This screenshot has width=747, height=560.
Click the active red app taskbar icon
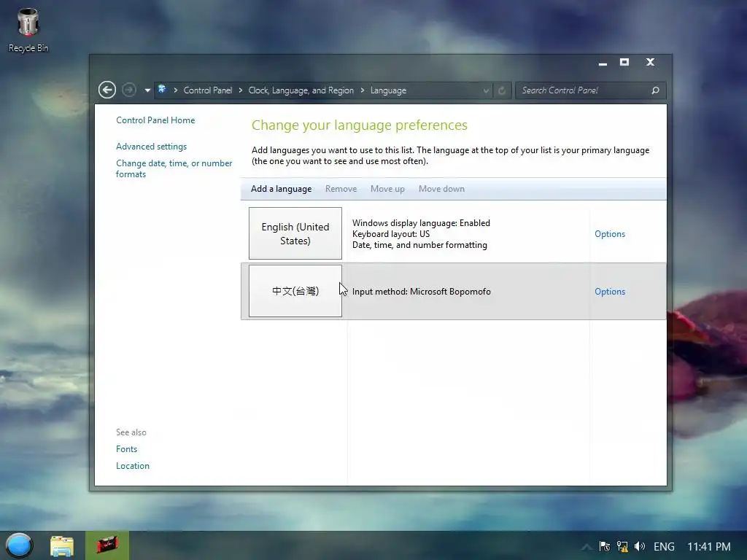coord(107,545)
